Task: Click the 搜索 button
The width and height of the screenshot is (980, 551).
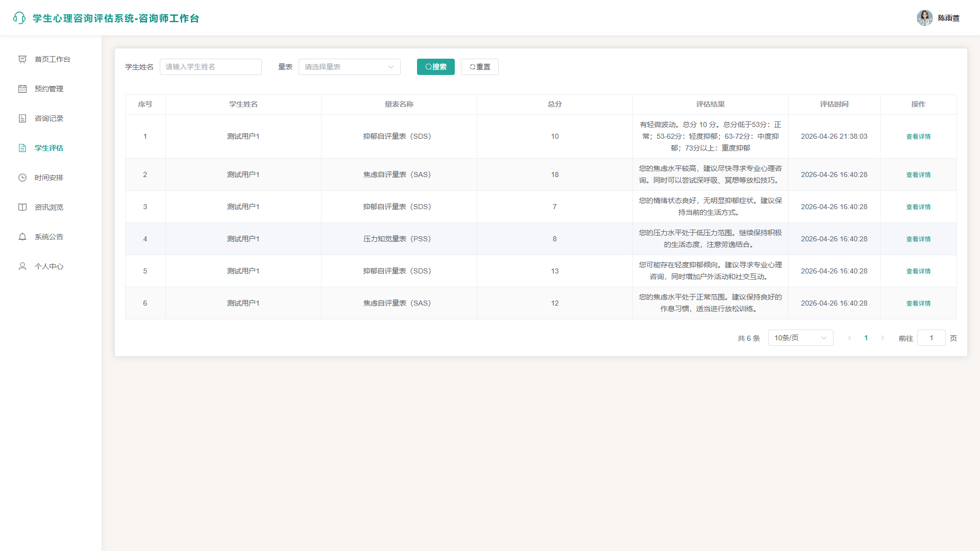Action: 435,67
